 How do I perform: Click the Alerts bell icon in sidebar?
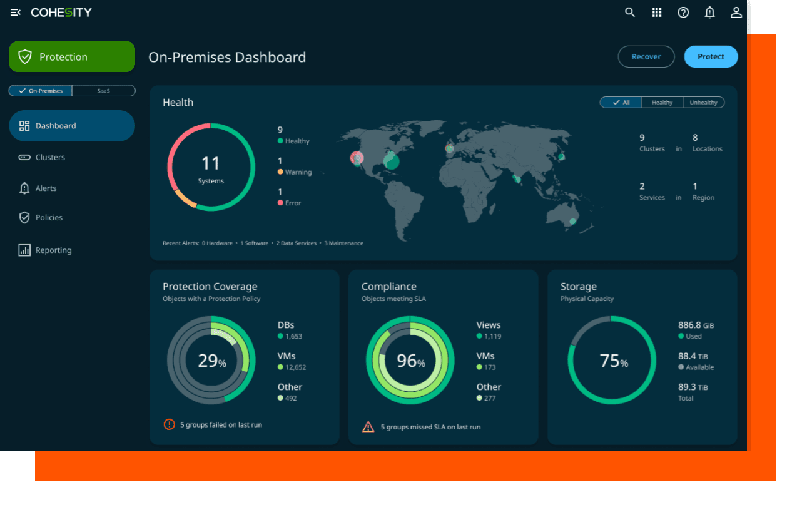24,188
